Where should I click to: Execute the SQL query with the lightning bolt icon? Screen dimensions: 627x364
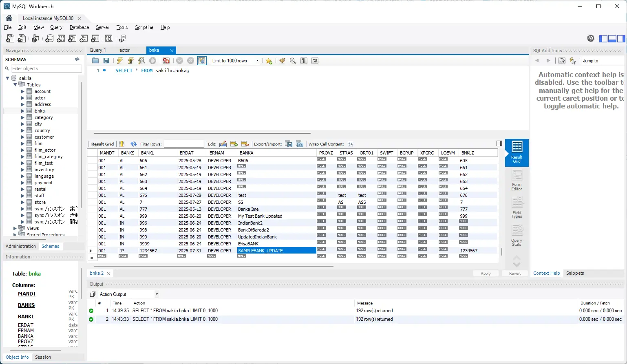click(119, 60)
